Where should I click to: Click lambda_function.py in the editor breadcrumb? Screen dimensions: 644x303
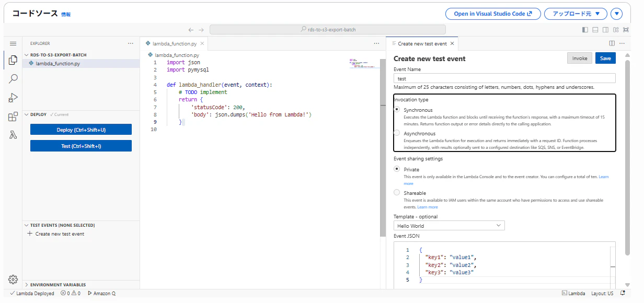click(177, 55)
